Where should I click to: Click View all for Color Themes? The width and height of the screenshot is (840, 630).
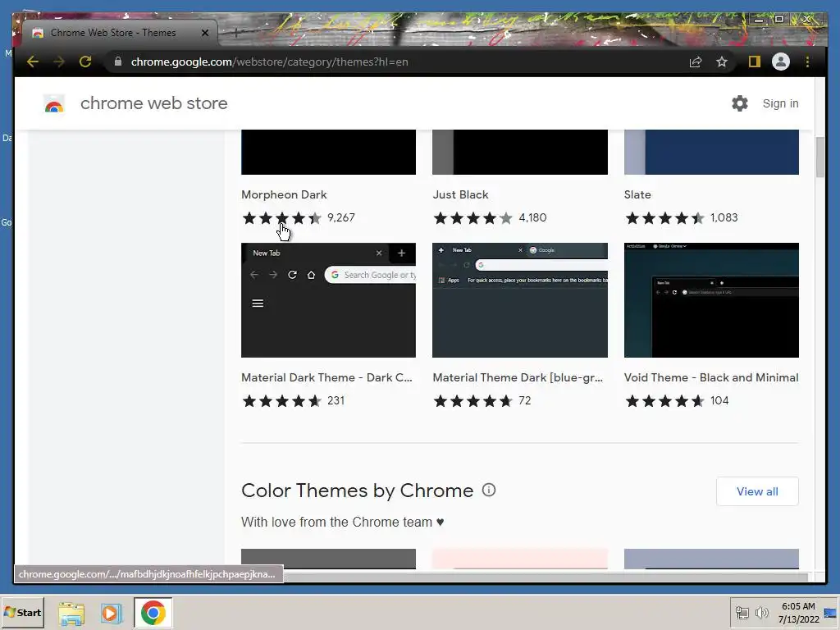coord(757,491)
